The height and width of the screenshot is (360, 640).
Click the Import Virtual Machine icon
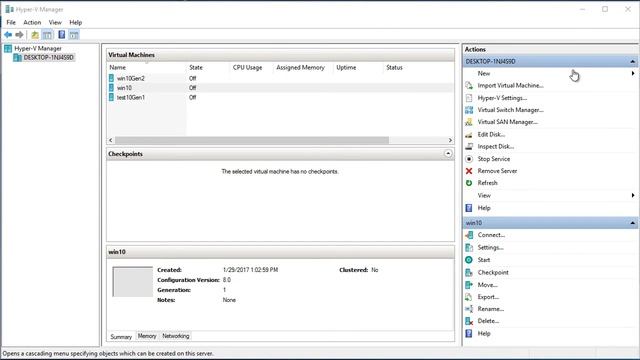(469, 85)
